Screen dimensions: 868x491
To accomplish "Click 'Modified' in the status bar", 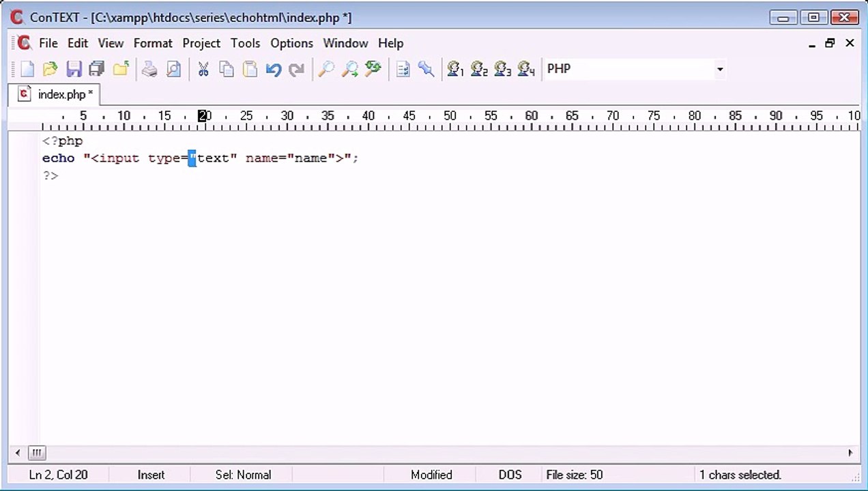I will (431, 475).
